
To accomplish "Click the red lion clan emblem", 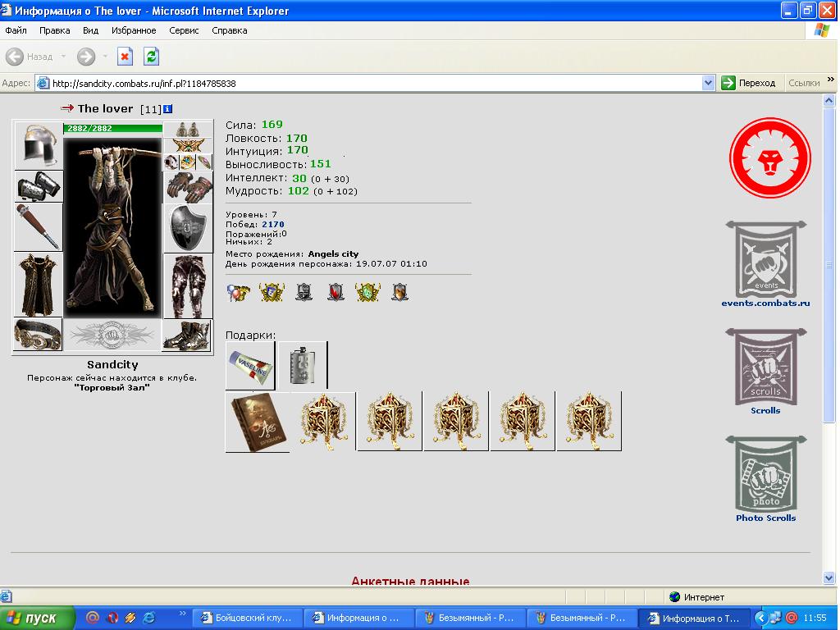I will tap(769, 158).
